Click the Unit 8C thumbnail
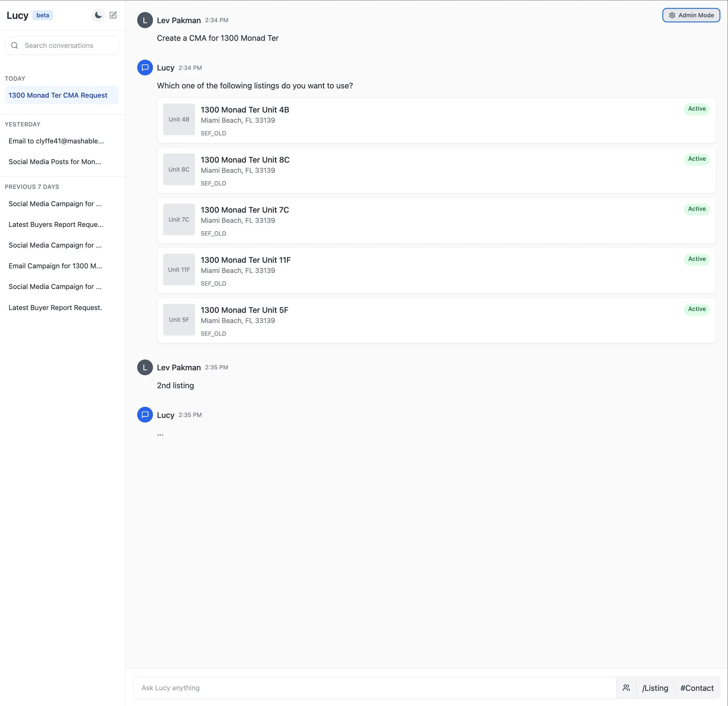Viewport: 728px width, 706px height. 179,169
